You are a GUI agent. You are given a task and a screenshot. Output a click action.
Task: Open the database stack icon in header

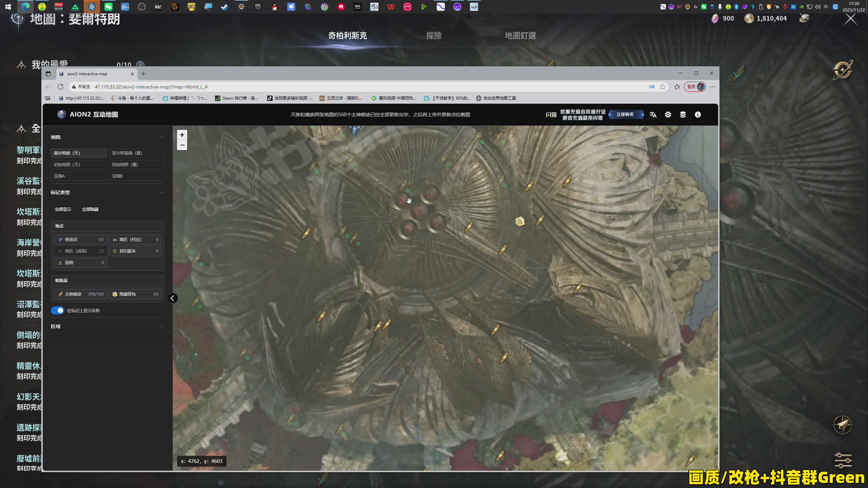coord(683,115)
